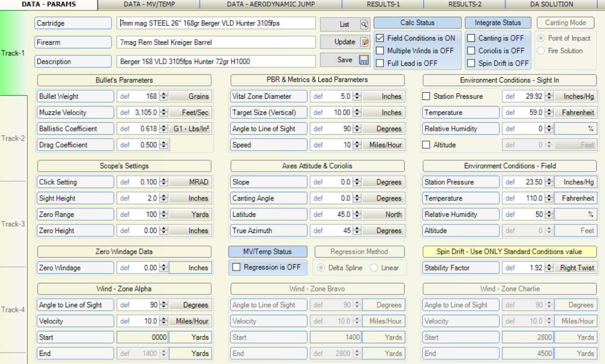Enable Multiple Winds checkbox

click(x=380, y=50)
